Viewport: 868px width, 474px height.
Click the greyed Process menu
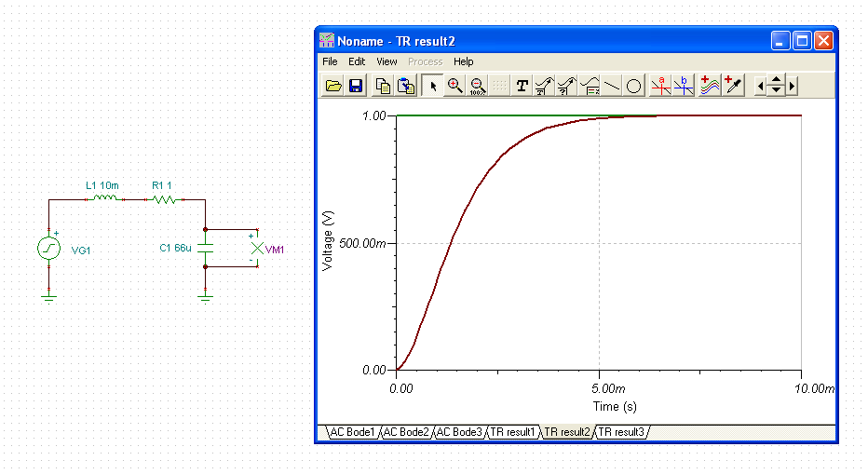(425, 61)
